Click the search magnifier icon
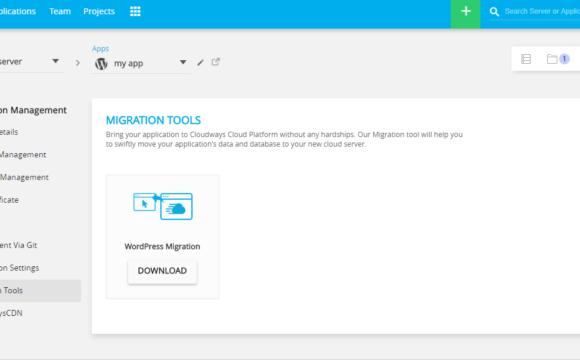 [x=494, y=12]
